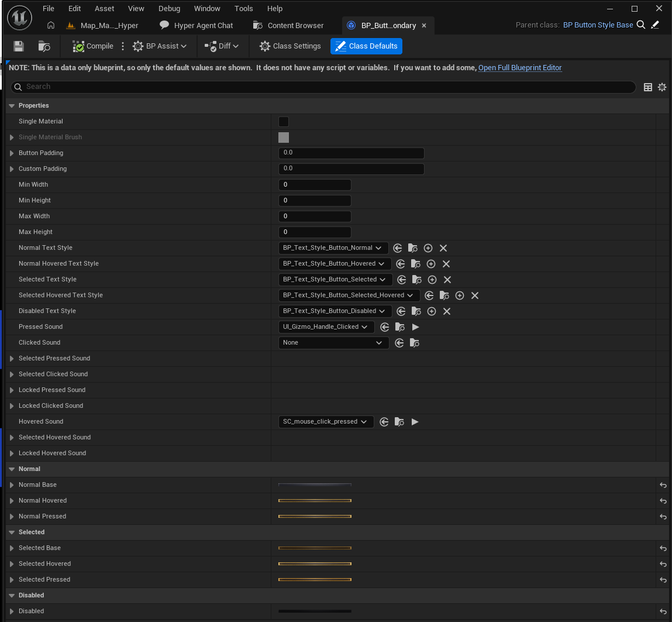Browse to Selected Text Style asset

click(x=416, y=280)
